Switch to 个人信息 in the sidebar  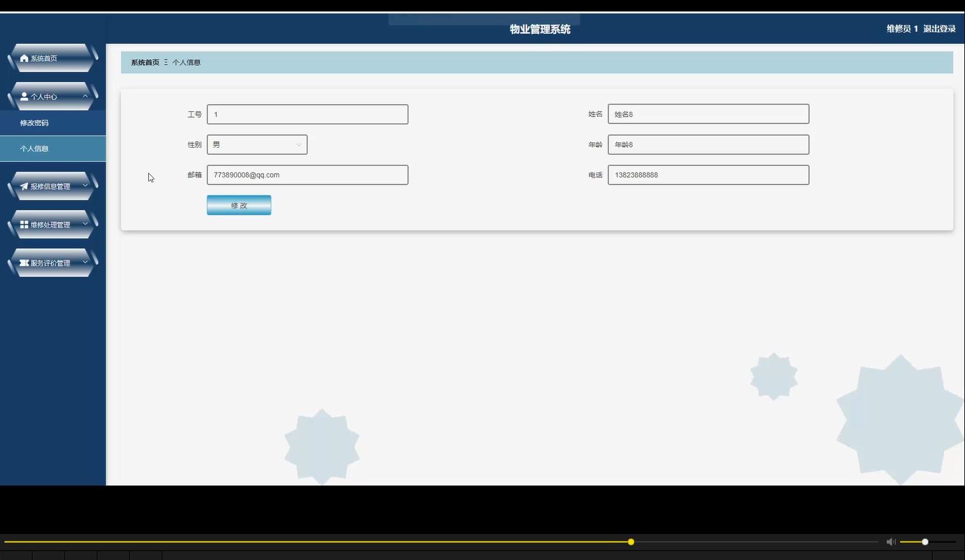pos(34,148)
